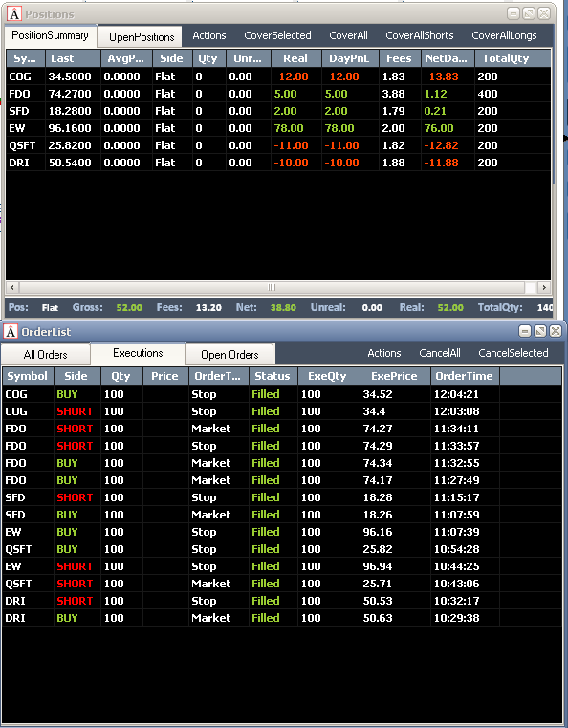Click the positions scrollbar right arrow
568x728 pixels.
pos(544,287)
